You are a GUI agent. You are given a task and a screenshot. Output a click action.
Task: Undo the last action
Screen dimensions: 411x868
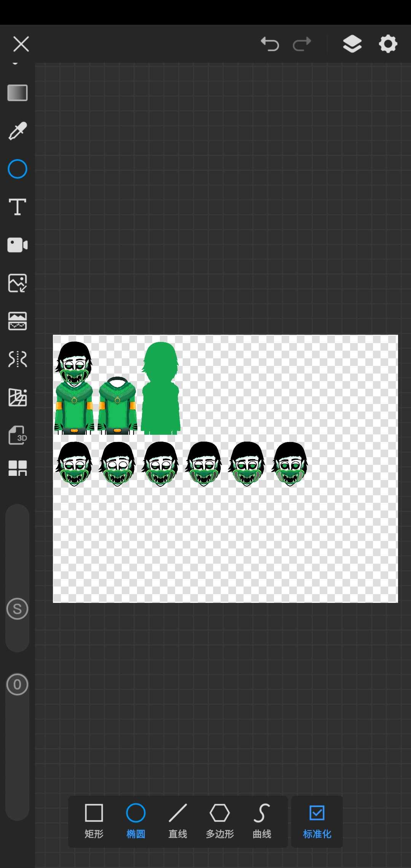(270, 44)
